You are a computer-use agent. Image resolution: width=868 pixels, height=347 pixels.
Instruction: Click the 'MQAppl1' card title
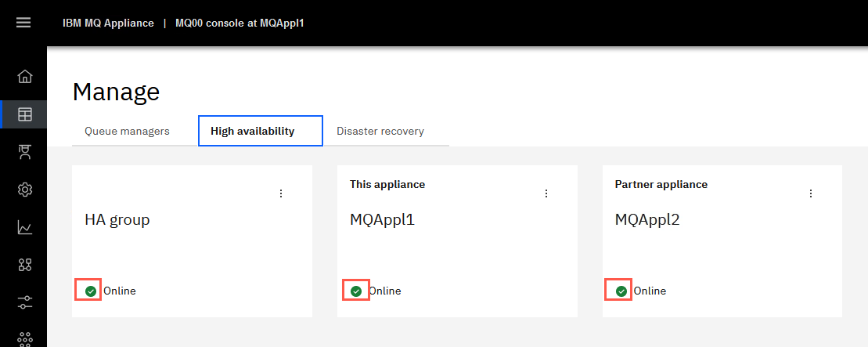pyautogui.click(x=383, y=220)
